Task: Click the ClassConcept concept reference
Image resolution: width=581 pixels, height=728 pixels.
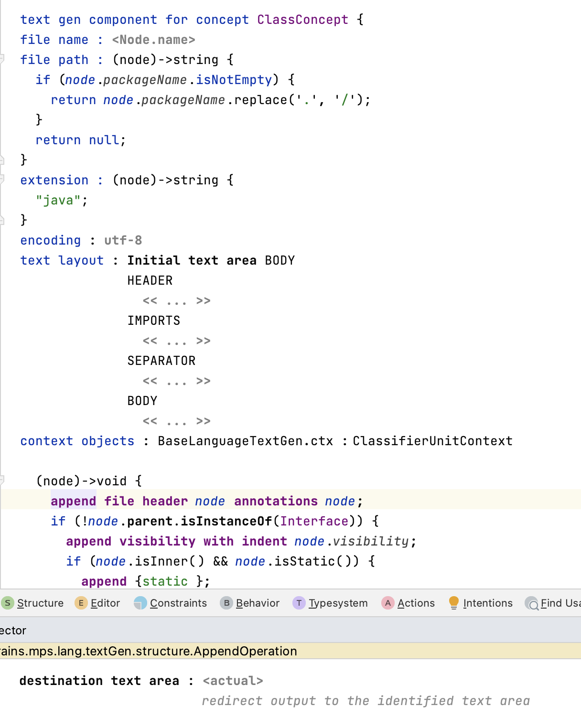Action: pyautogui.click(x=303, y=20)
